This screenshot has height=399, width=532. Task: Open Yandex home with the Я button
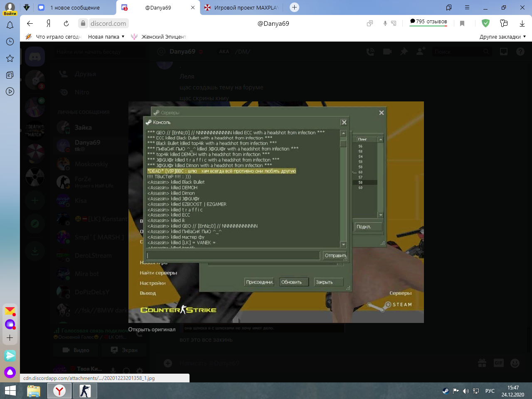49,23
